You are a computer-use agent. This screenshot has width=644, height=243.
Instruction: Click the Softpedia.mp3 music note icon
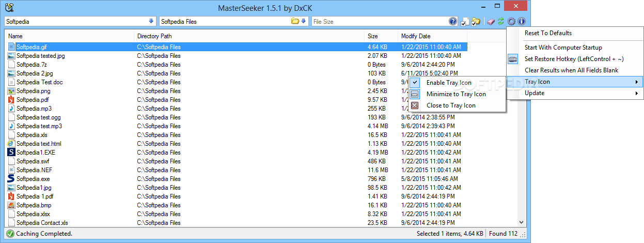coord(11,108)
